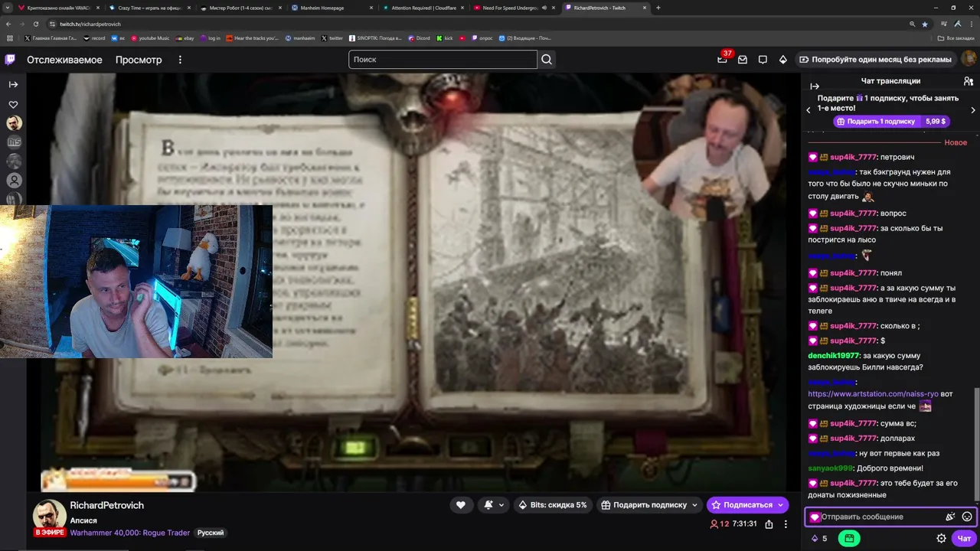Open a new browser tab
Viewport: 980px width, 551px height.
(658, 8)
